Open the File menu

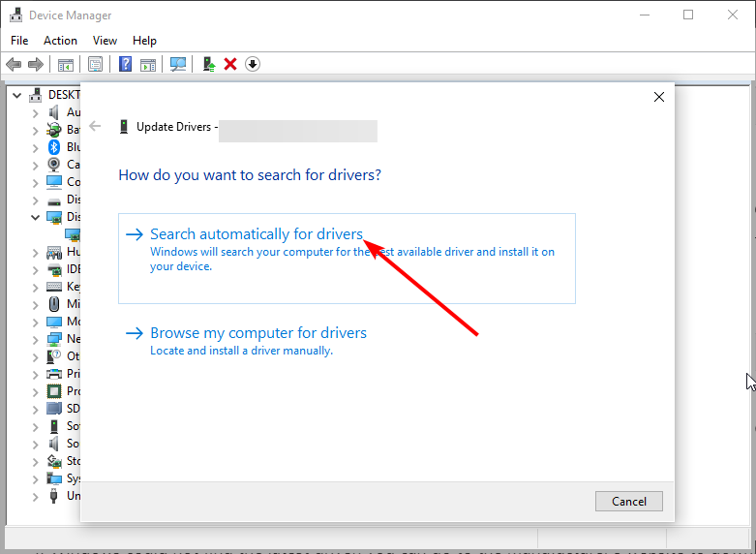click(x=19, y=41)
